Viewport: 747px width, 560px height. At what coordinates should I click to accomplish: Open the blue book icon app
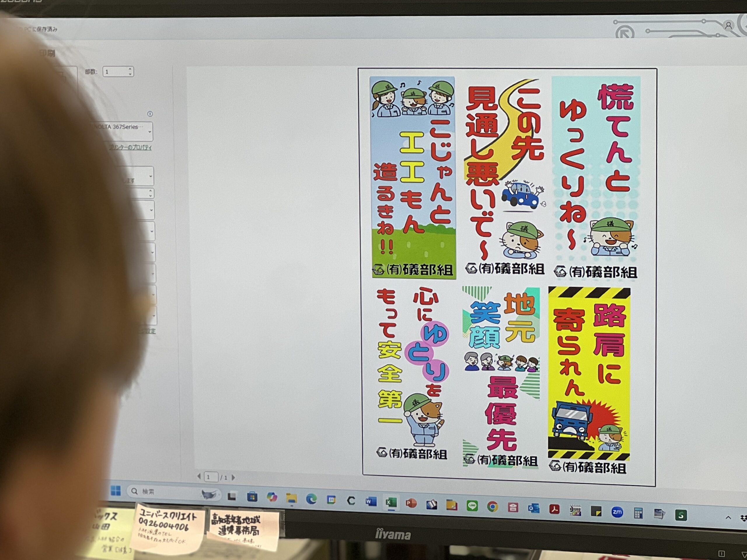pos(431,504)
